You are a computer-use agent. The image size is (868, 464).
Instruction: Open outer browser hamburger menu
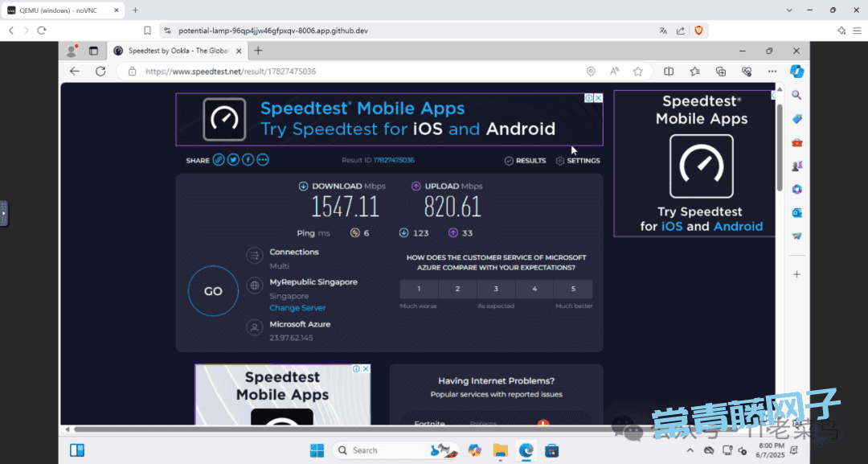coord(857,31)
